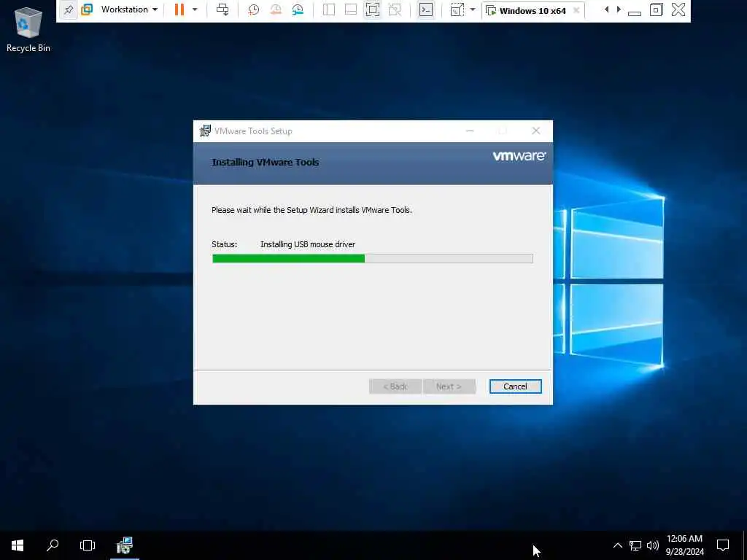Open the console view
The width and height of the screenshot is (747, 560).
pyautogui.click(x=426, y=9)
